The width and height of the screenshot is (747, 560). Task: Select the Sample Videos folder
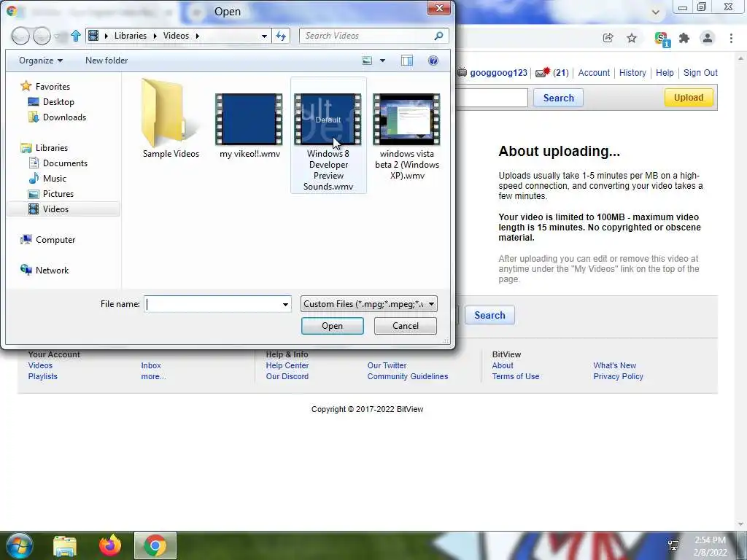171,119
